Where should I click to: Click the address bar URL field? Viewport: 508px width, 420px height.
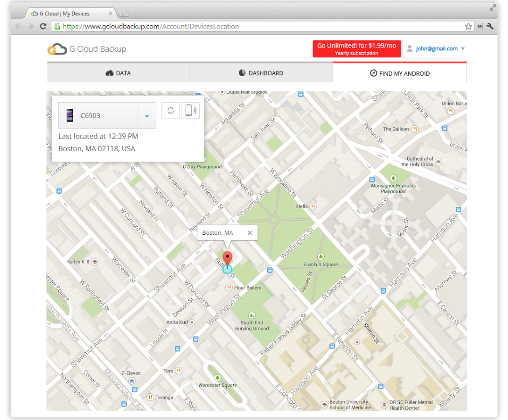[x=263, y=26]
